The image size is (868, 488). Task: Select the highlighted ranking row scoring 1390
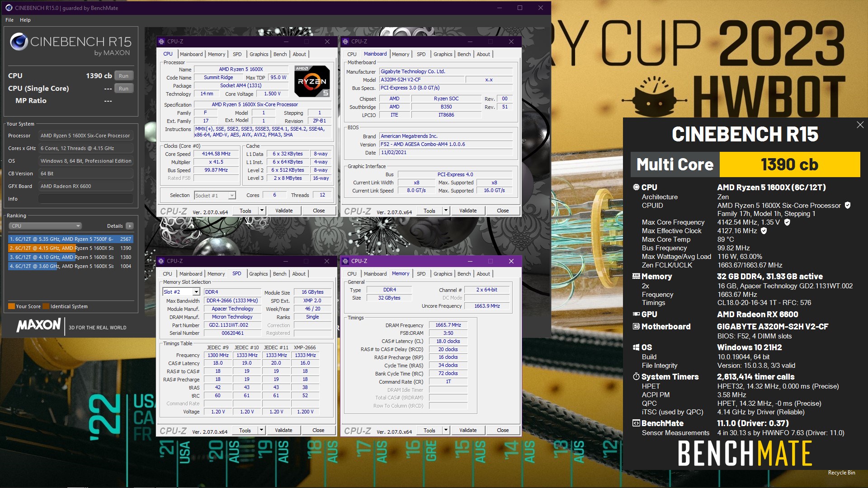[x=71, y=248]
